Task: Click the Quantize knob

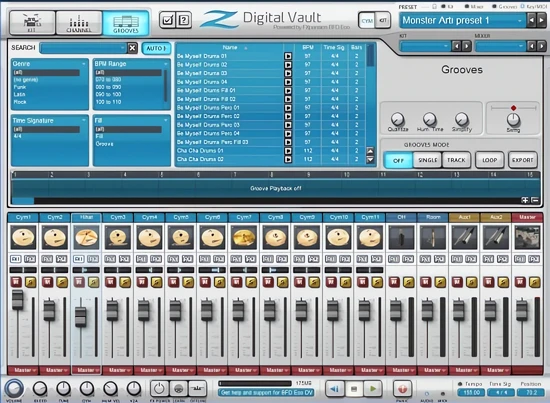Action: tap(397, 119)
